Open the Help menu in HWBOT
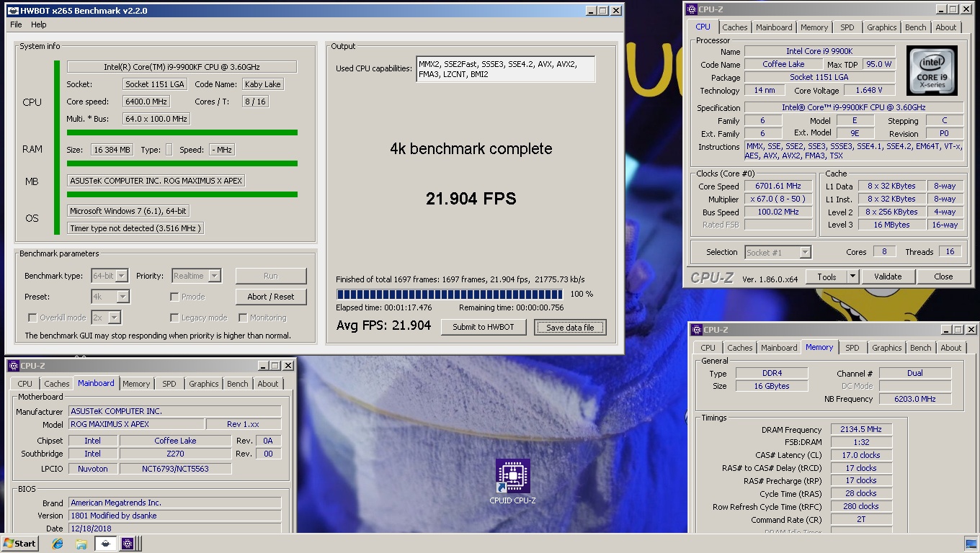 (39, 24)
